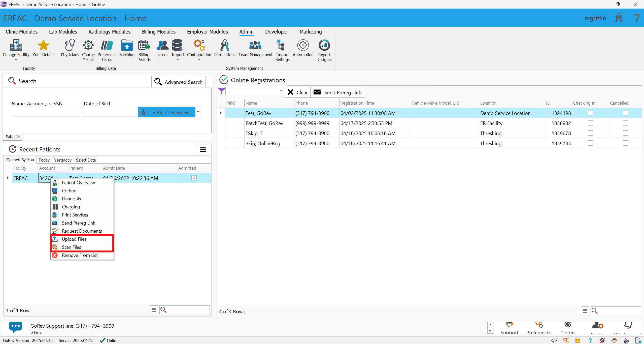Open Preference Cards
Viewport: 644px width, 344px height.
click(x=107, y=50)
